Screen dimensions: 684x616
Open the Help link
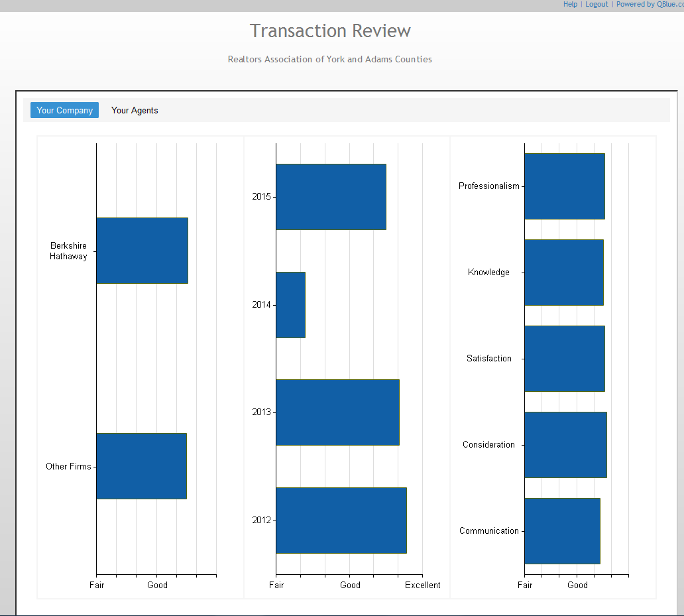click(570, 5)
